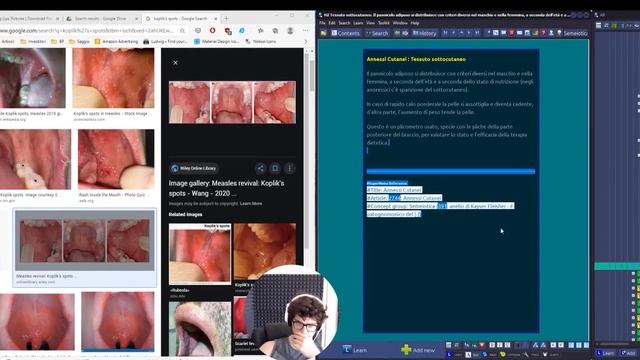Click the red down-arrow icon in bottom toolbar

[x=482, y=345]
